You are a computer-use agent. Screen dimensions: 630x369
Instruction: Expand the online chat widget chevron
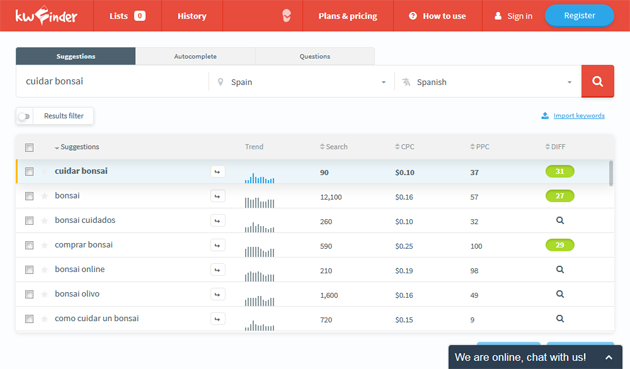[x=609, y=357]
